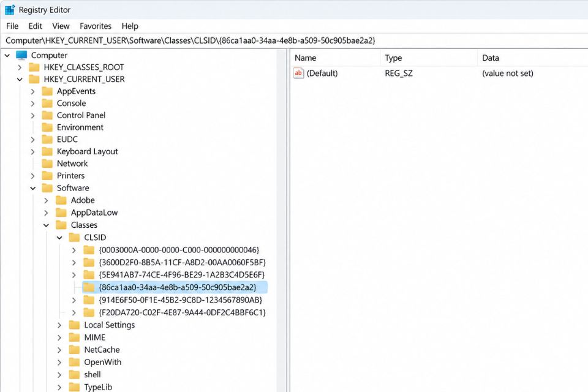The height and width of the screenshot is (392, 588).
Task: Expand the shell key
Action: 59,375
